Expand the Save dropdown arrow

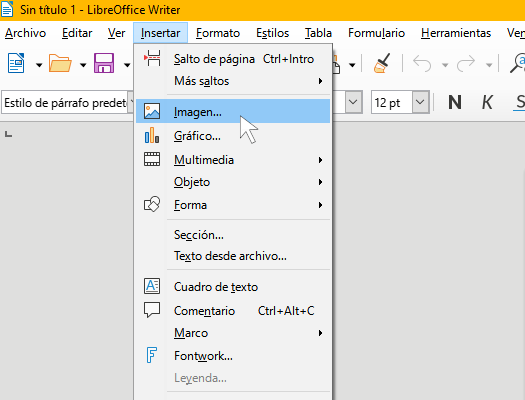tap(127, 65)
